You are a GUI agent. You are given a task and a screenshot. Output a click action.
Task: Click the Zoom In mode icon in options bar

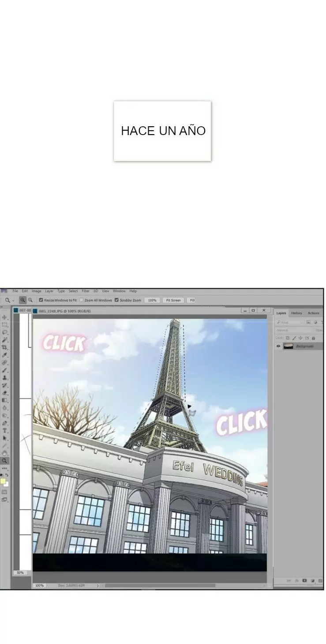(22, 300)
